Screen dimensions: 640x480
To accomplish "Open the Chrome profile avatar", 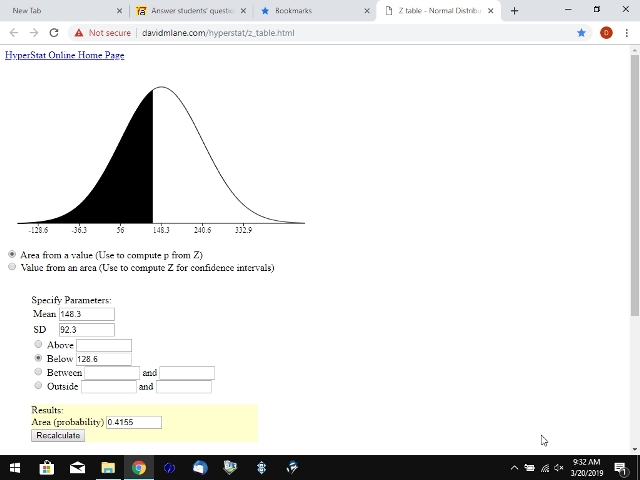I will click(606, 33).
